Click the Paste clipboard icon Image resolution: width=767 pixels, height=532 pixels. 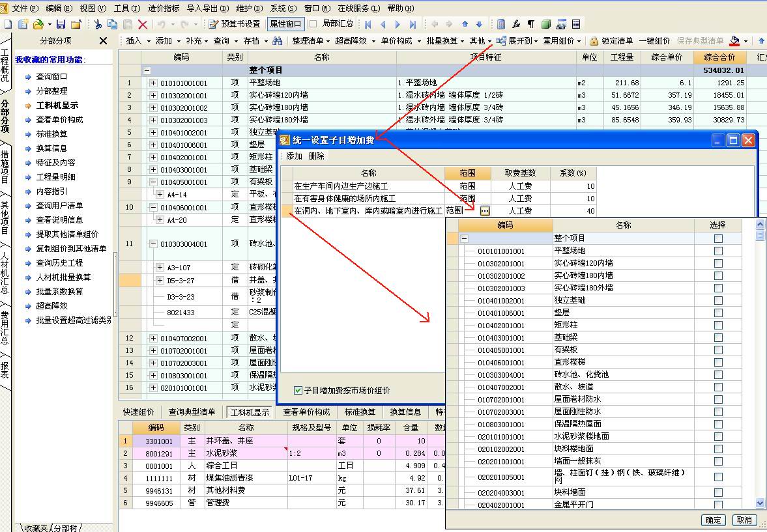pyautogui.click(x=128, y=24)
